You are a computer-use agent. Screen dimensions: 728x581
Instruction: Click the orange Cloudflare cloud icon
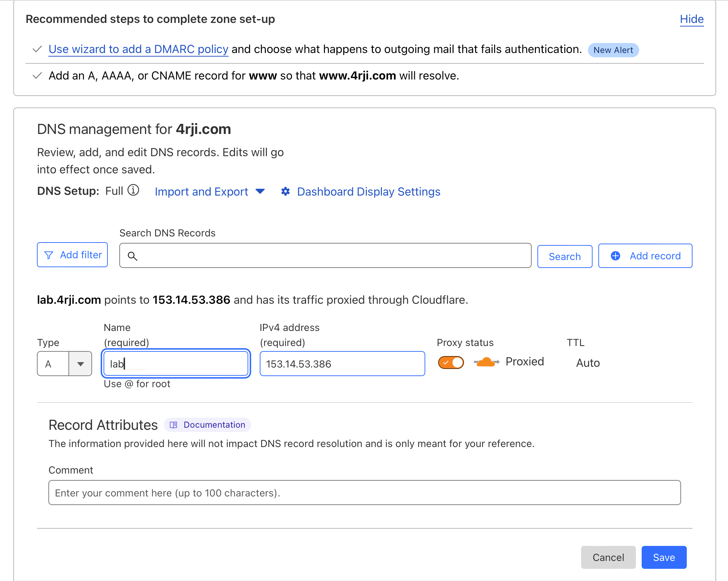click(486, 362)
